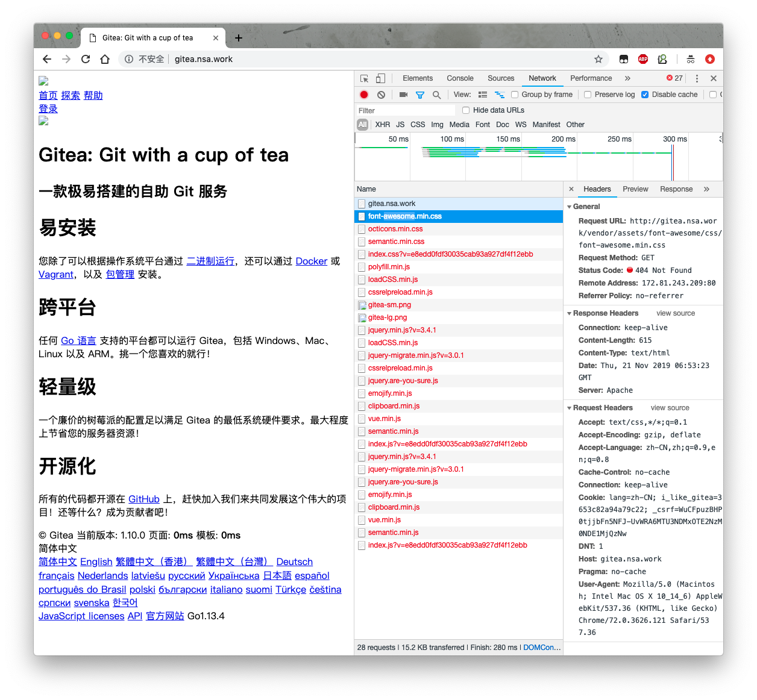
Task: Filter requests by XHR type
Action: pyautogui.click(x=382, y=125)
